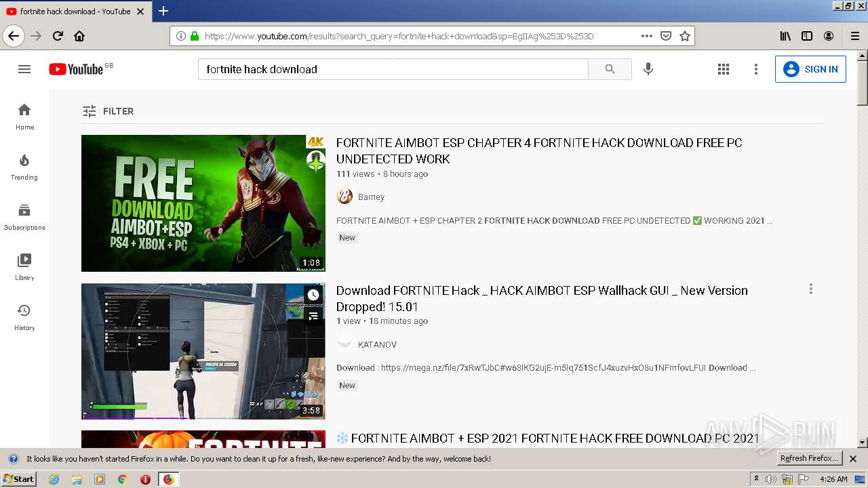Screen dimensions: 868x488
Task: Open more options for KATANOV video
Action: pos(810,289)
